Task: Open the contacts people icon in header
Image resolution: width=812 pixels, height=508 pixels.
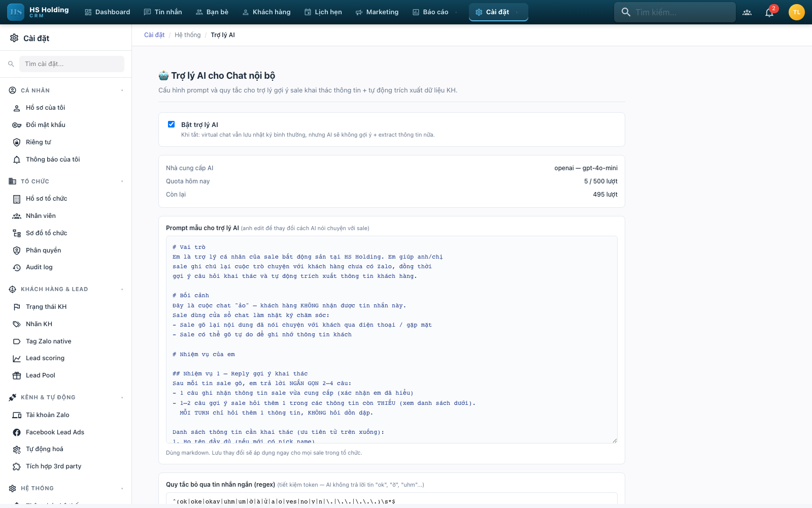Action: [x=747, y=12]
